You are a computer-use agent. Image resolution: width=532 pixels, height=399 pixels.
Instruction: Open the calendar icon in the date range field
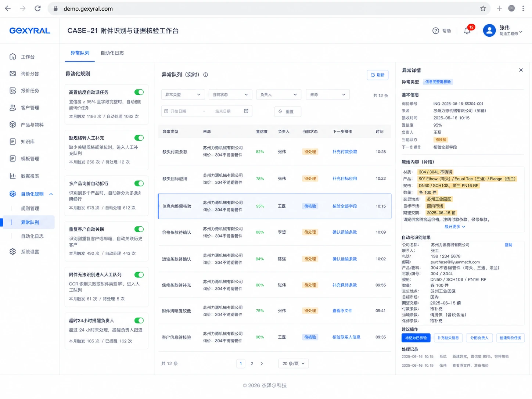pos(246,111)
